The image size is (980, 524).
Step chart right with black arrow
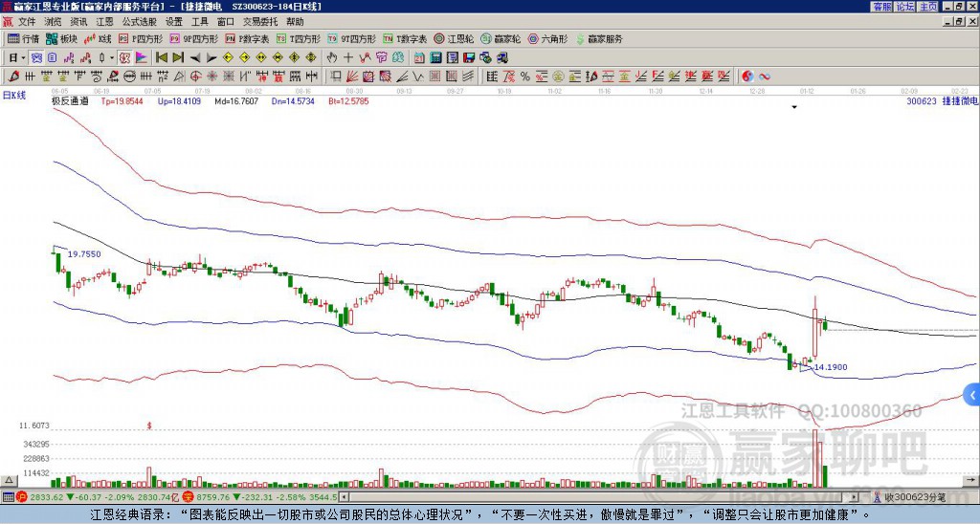212,57
